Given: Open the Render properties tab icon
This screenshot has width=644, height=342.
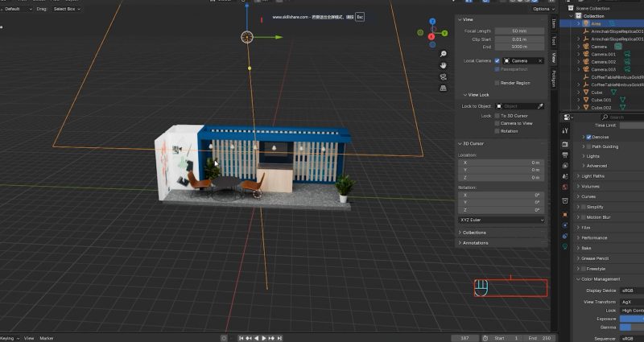Looking at the screenshot, I should (x=565, y=144).
